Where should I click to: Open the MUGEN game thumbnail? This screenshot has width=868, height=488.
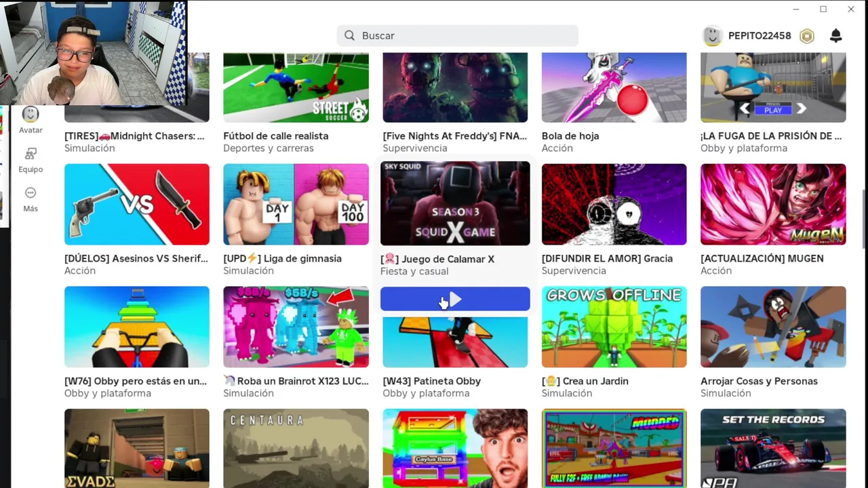point(773,204)
